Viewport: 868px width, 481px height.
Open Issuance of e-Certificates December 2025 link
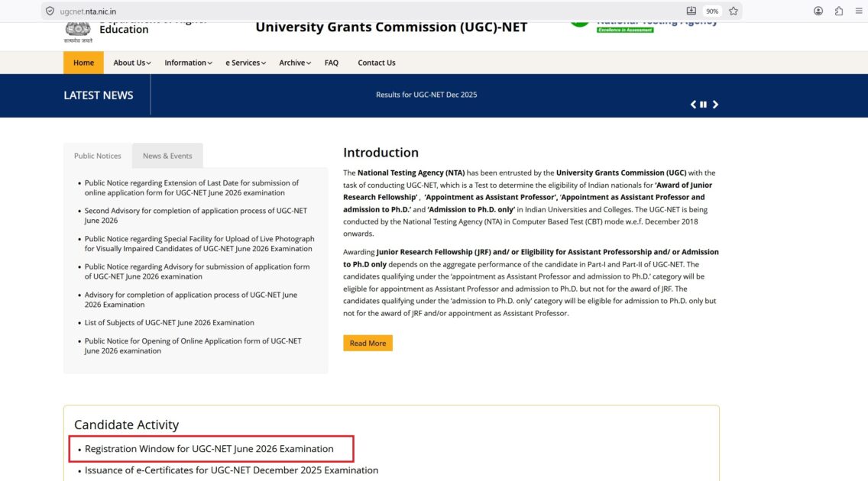232,470
